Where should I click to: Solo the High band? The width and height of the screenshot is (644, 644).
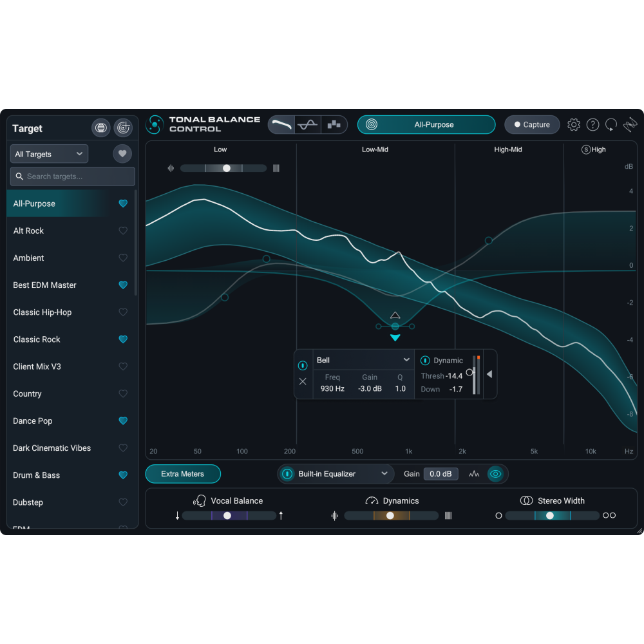[586, 149]
